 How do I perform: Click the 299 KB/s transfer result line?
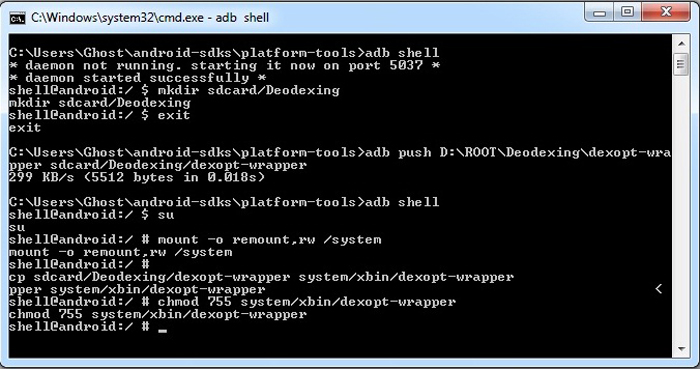click(137, 178)
